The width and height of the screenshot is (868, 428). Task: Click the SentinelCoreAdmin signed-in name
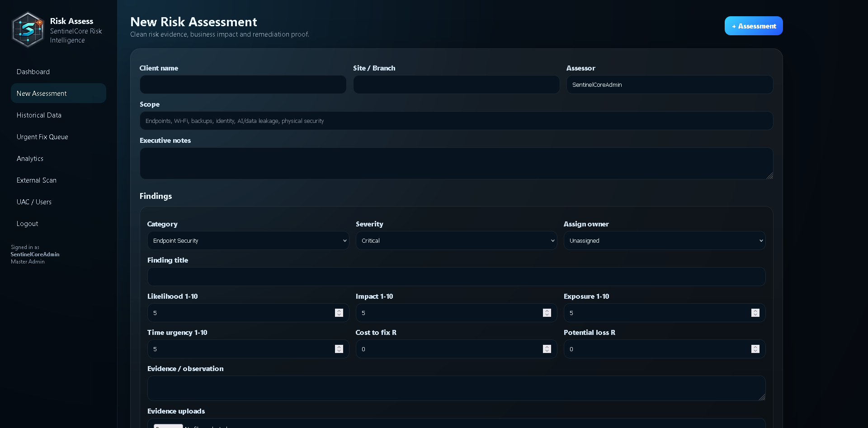tap(35, 254)
